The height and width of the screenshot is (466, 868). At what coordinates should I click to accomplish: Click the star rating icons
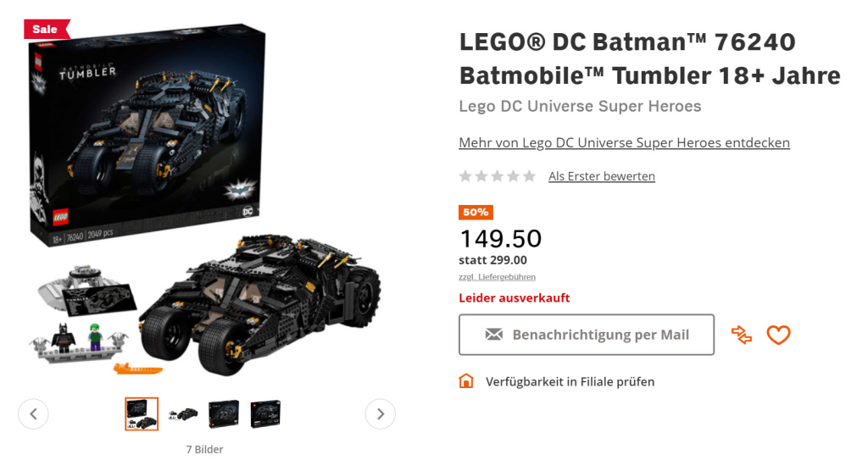[498, 176]
